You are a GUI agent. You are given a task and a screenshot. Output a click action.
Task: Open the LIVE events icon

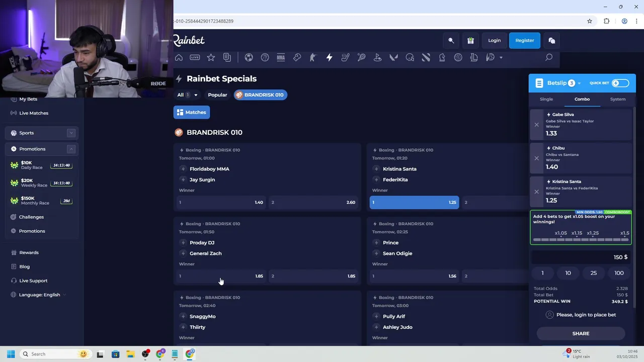click(x=195, y=57)
